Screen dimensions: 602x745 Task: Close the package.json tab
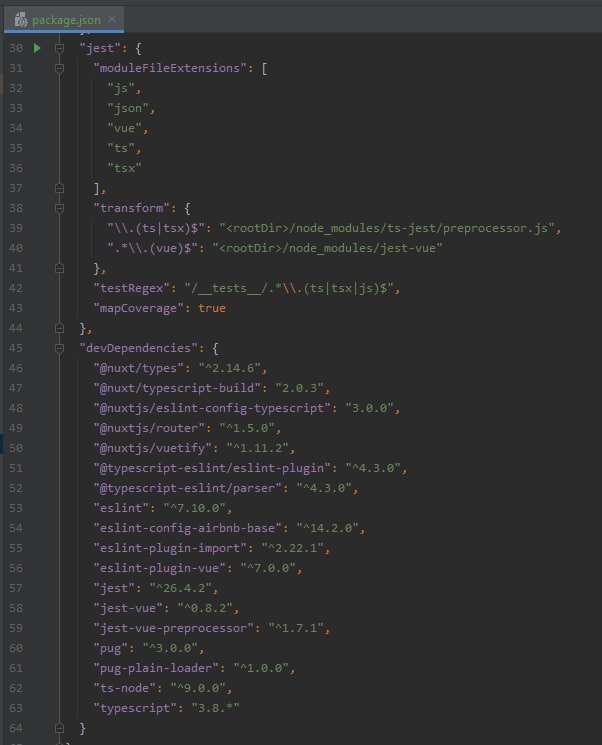pos(112,19)
